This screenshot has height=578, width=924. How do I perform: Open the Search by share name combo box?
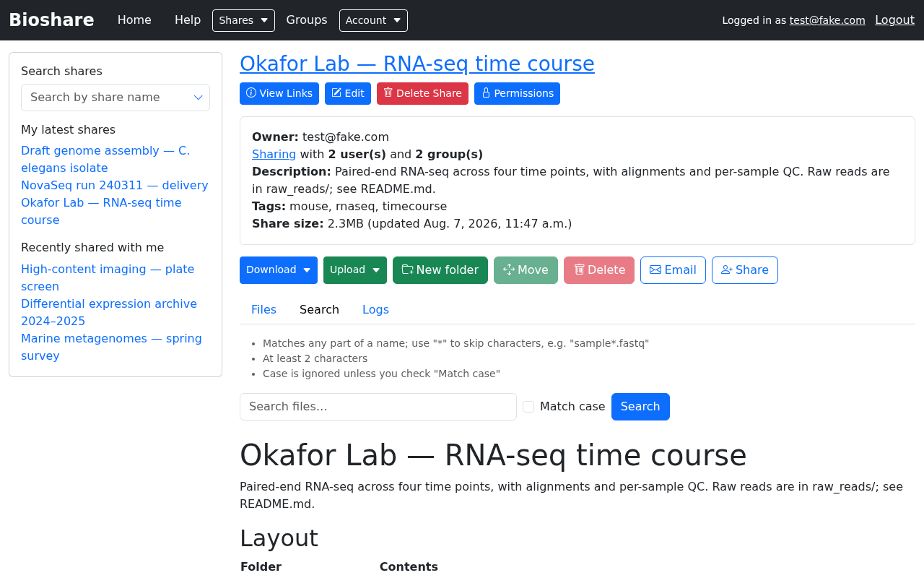[x=115, y=98]
